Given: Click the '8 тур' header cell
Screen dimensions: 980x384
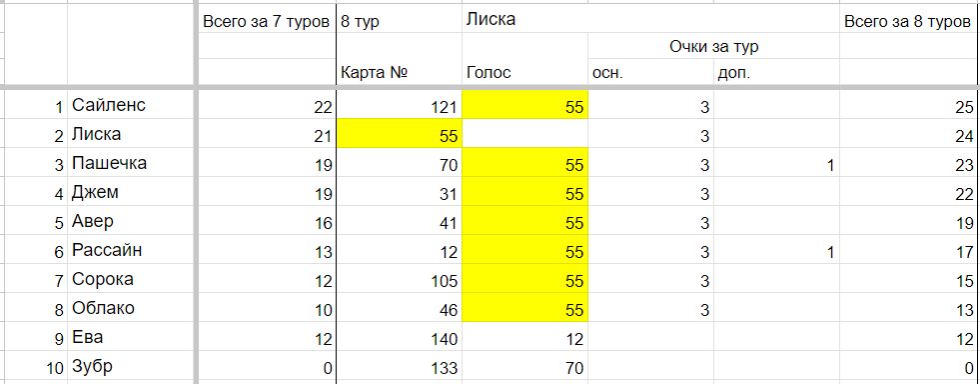Looking at the screenshot, I should (399, 22).
